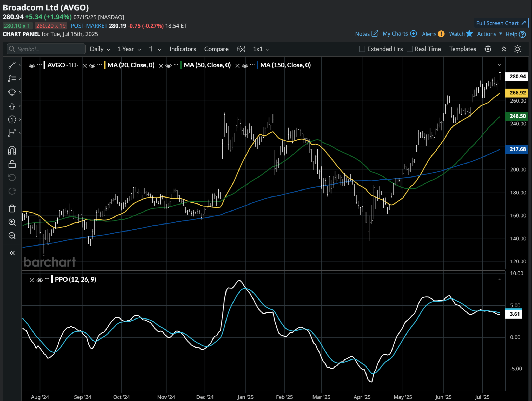
Task: Select the trend line drawing tool
Action: (12, 65)
